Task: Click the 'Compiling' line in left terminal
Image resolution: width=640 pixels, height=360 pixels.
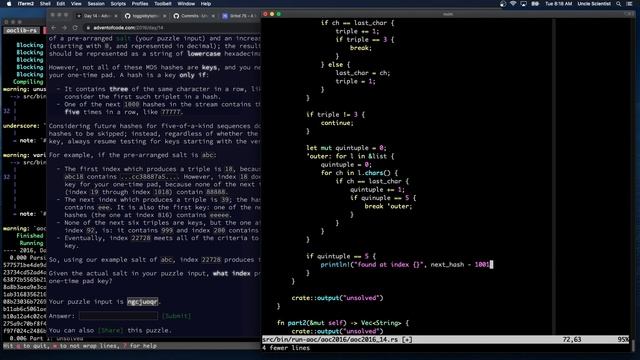Action: coord(28,82)
